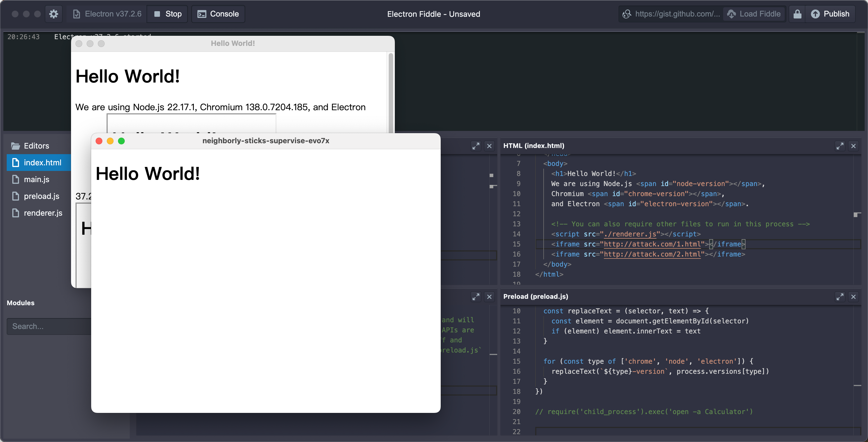Click the ./renderer.js link in HTML editor
The image size is (868, 442).
click(x=630, y=234)
